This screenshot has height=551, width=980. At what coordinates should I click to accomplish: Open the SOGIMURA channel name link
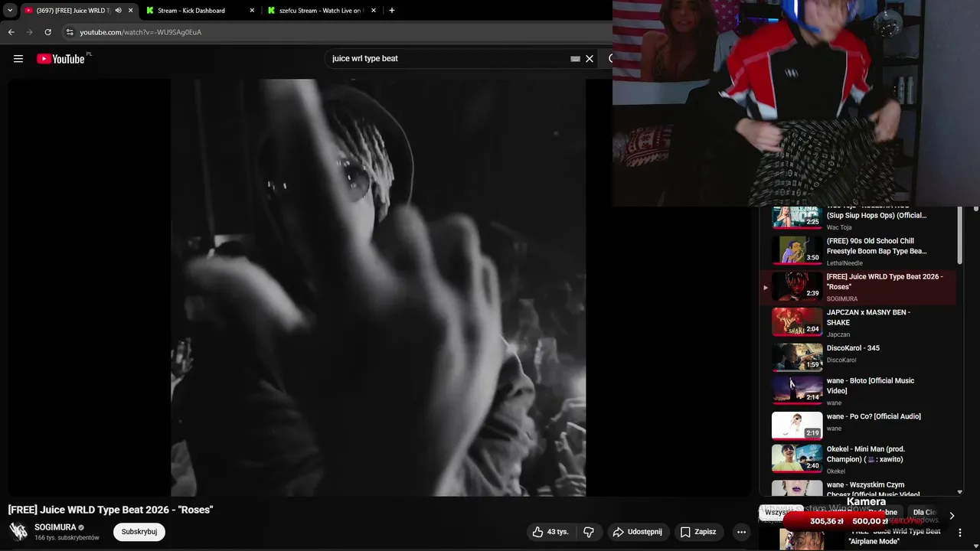[55, 527]
